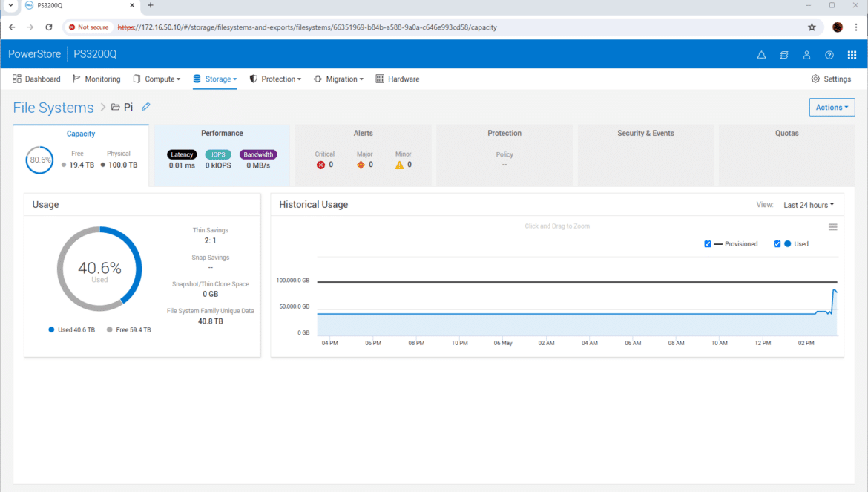The width and height of the screenshot is (868, 492).
Task: Click the IOPS badge
Action: point(218,155)
